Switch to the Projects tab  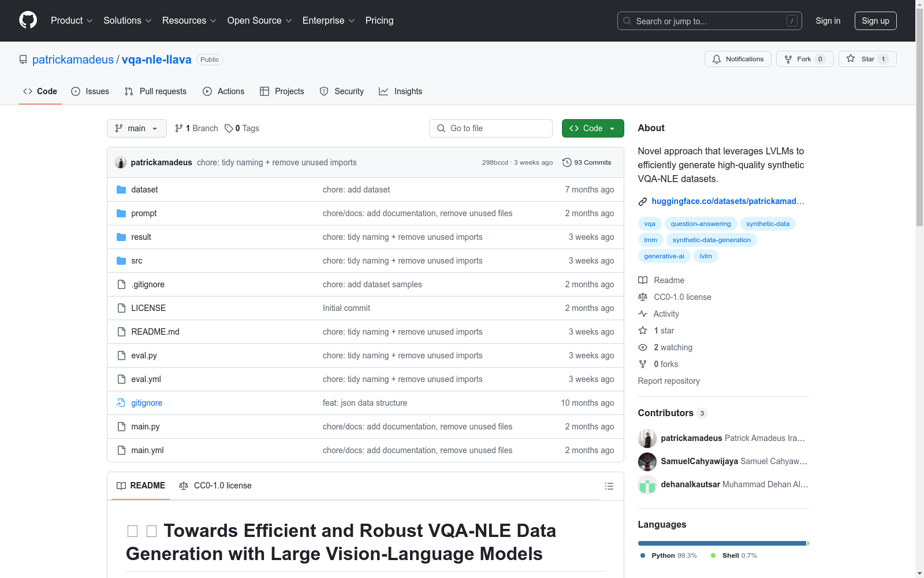(282, 91)
